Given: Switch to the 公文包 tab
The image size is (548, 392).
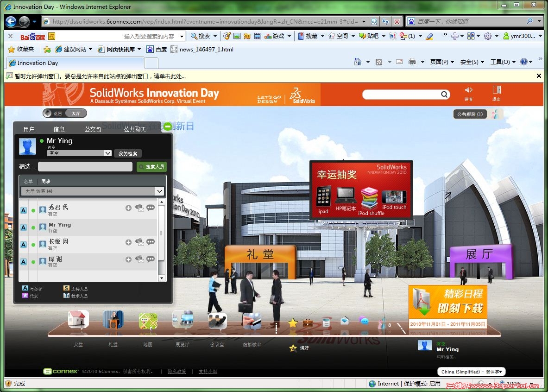Looking at the screenshot, I should (93, 129).
